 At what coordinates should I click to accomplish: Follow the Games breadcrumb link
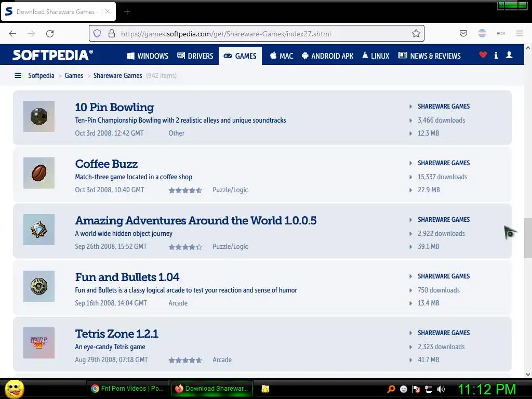point(74,75)
